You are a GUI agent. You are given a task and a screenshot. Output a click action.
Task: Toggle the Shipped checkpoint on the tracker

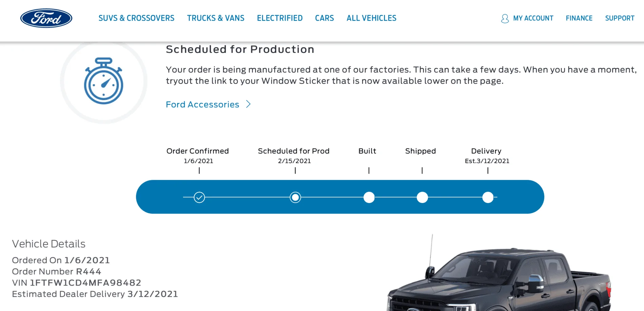point(422,197)
